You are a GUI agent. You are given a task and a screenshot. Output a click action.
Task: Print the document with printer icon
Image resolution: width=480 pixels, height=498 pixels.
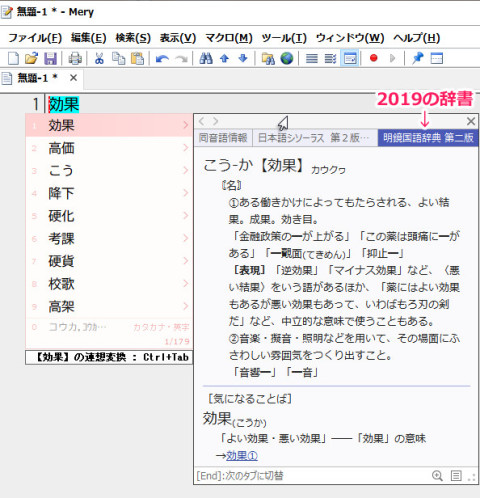coord(75,59)
